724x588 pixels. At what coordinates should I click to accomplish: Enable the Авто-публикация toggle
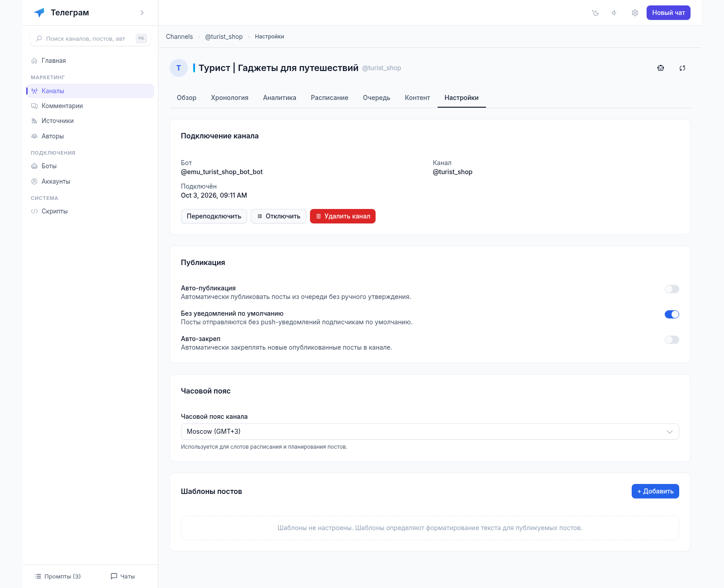point(672,289)
